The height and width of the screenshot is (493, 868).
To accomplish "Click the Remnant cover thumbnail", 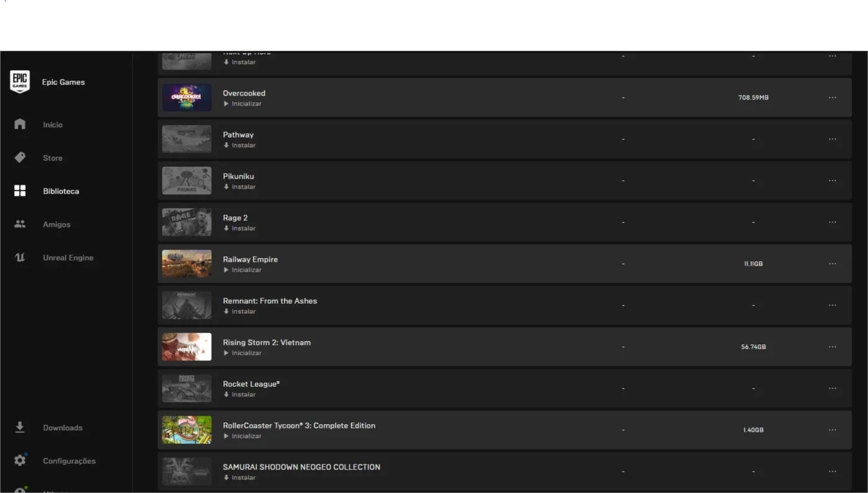I will point(187,305).
